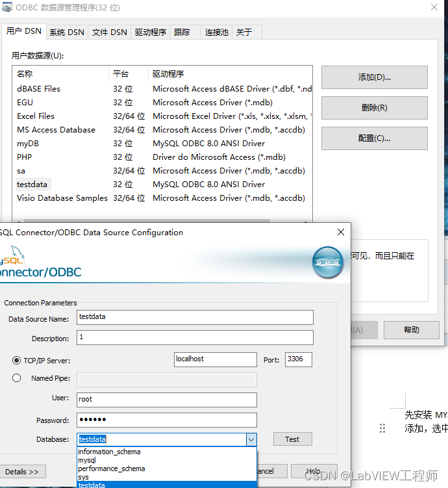Click the ODBC administrator title bar icon
The width and height of the screenshot is (448, 488).
[7, 7]
